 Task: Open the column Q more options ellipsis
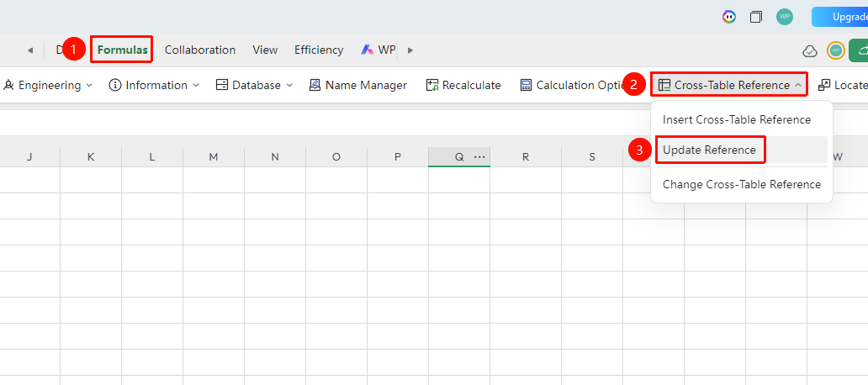479,157
